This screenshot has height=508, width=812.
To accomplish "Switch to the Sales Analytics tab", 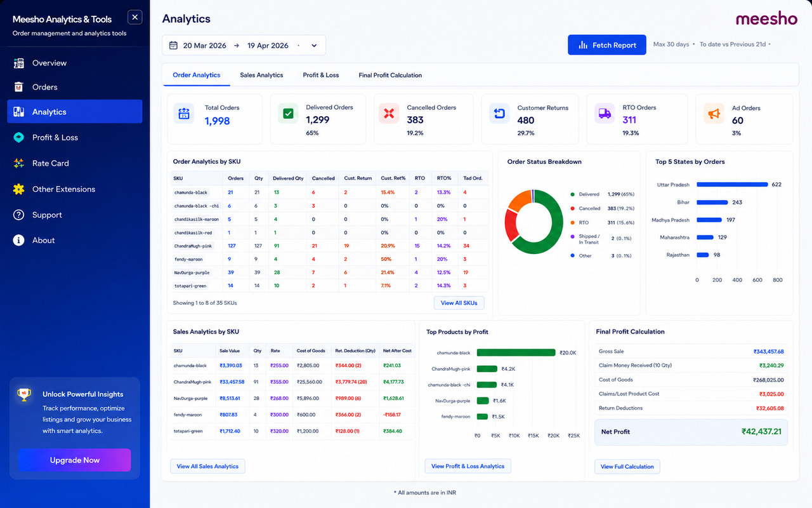I will pos(261,75).
